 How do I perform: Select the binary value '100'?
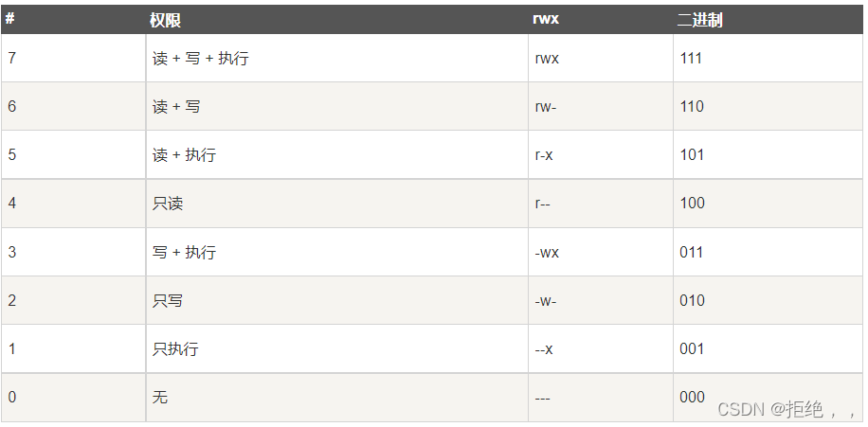(692, 204)
